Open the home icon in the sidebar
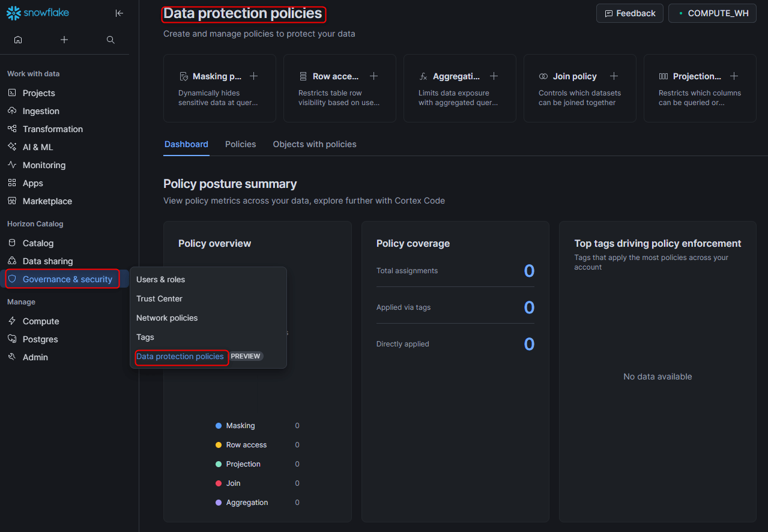The height and width of the screenshot is (532, 768). pyautogui.click(x=18, y=40)
